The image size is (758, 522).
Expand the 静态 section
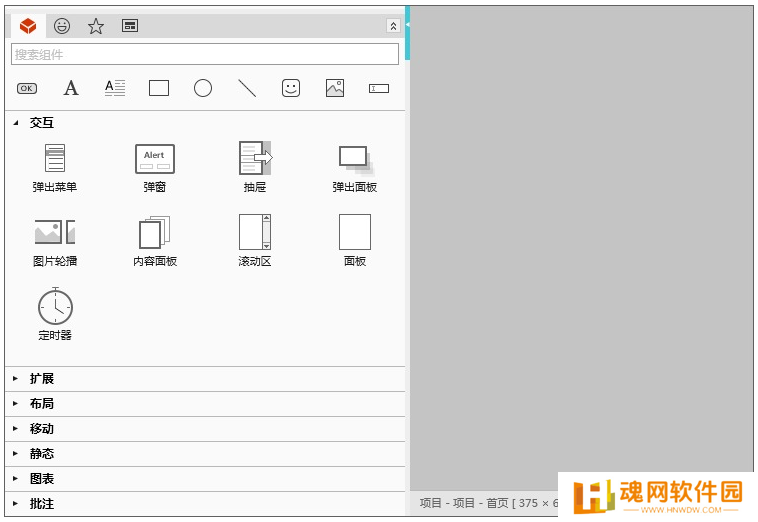[x=205, y=454]
